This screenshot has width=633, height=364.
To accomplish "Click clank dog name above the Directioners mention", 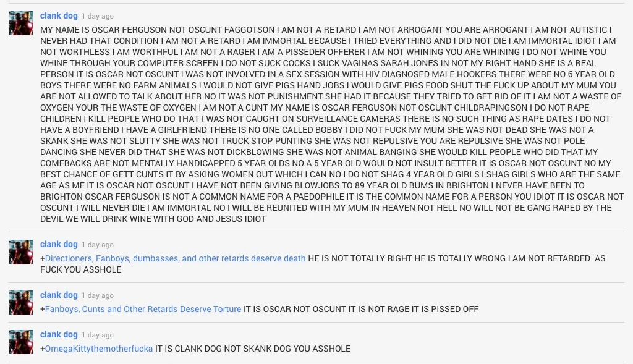I will [59, 244].
